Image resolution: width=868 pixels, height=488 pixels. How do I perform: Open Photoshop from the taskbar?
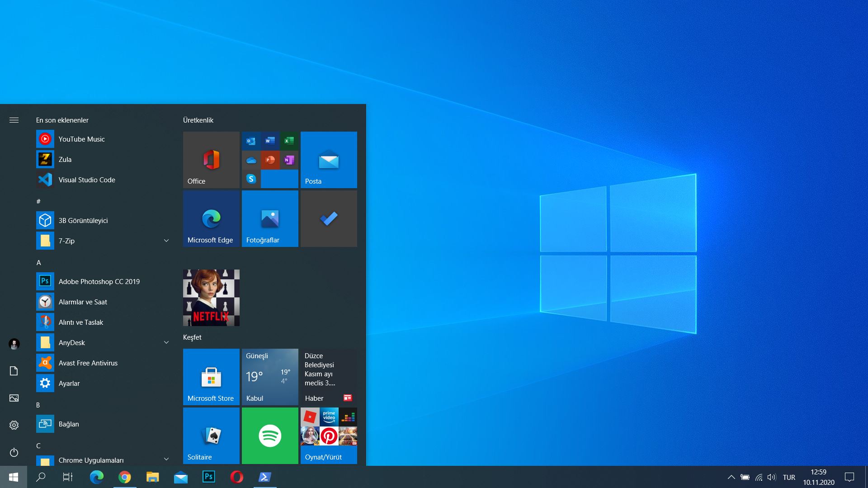pos(208,477)
